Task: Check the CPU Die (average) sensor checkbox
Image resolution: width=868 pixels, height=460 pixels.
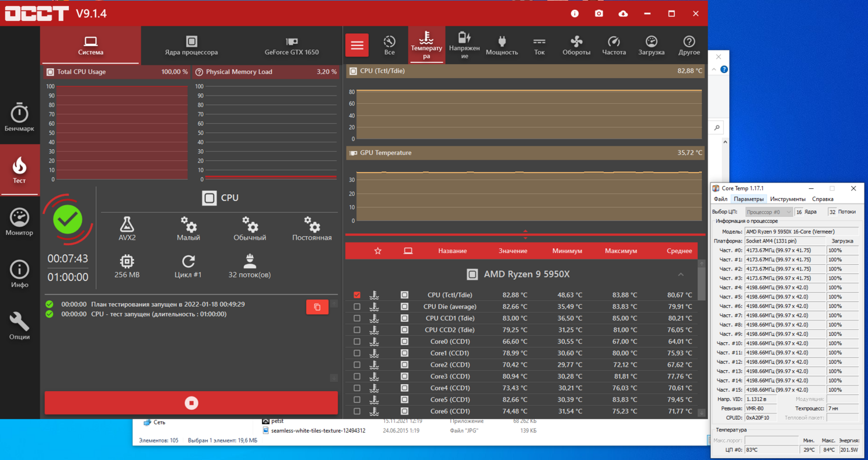Action: [x=357, y=307]
